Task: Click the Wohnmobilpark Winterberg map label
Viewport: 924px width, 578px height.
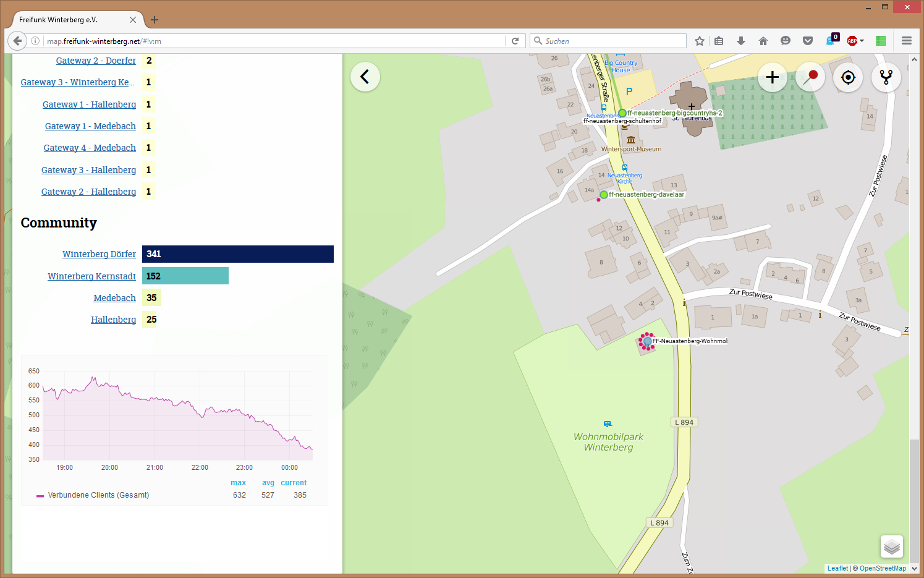Action: tap(608, 442)
